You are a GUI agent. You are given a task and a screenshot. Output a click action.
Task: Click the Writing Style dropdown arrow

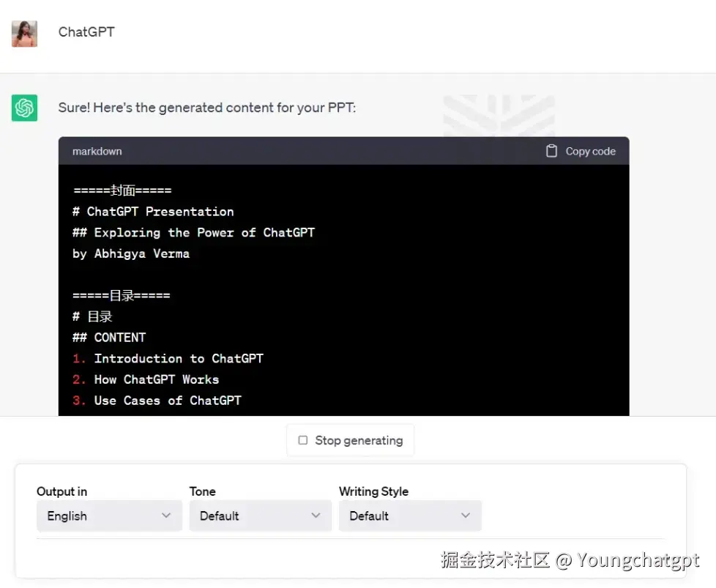466,516
